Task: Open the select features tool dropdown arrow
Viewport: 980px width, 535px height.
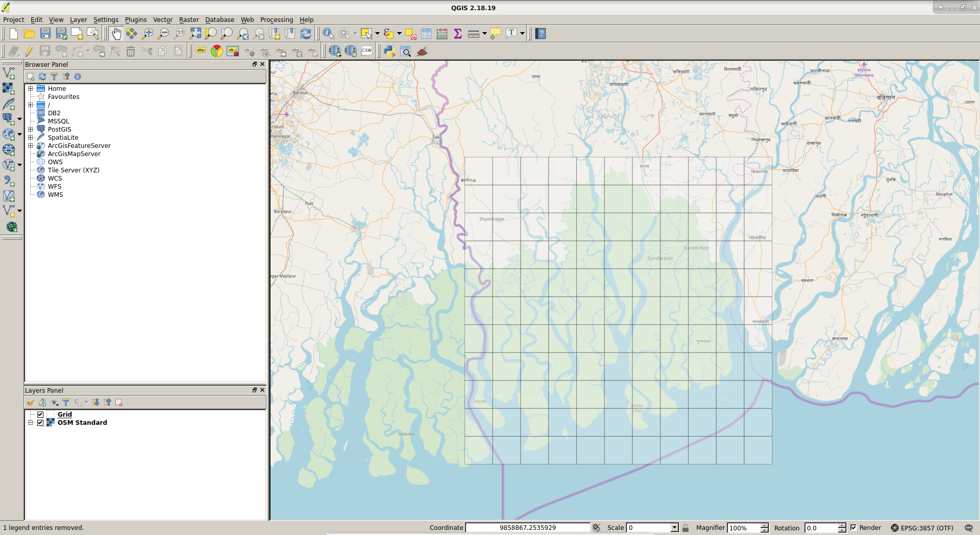Action: point(377,34)
